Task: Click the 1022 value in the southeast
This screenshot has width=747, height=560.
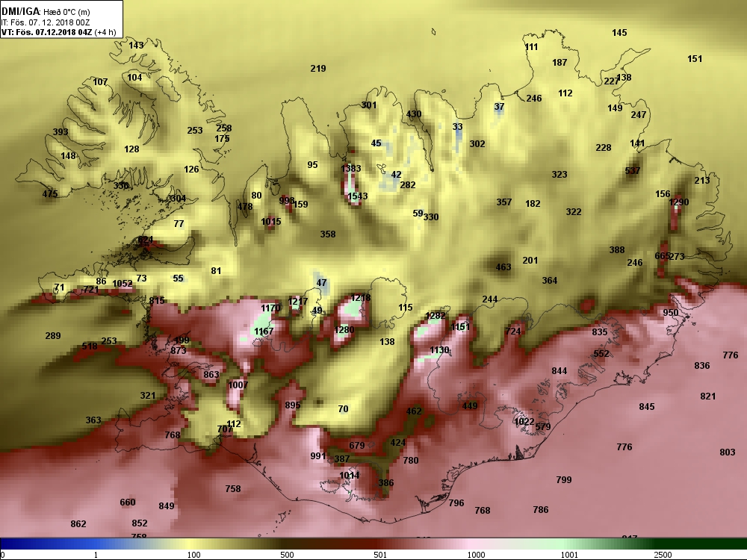Action: 524,421
